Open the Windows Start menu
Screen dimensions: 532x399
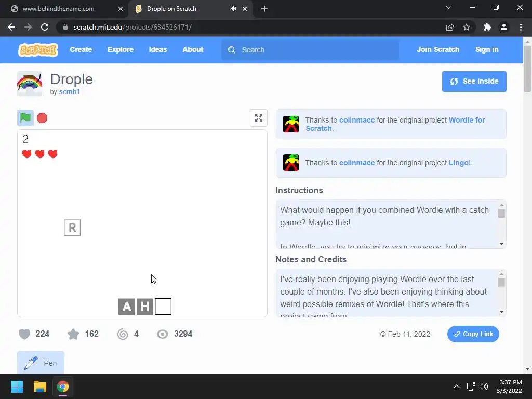(x=17, y=387)
